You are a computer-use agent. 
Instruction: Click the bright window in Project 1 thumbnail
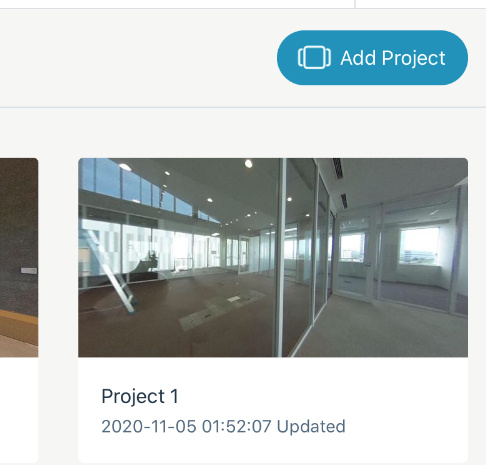[x=419, y=246]
